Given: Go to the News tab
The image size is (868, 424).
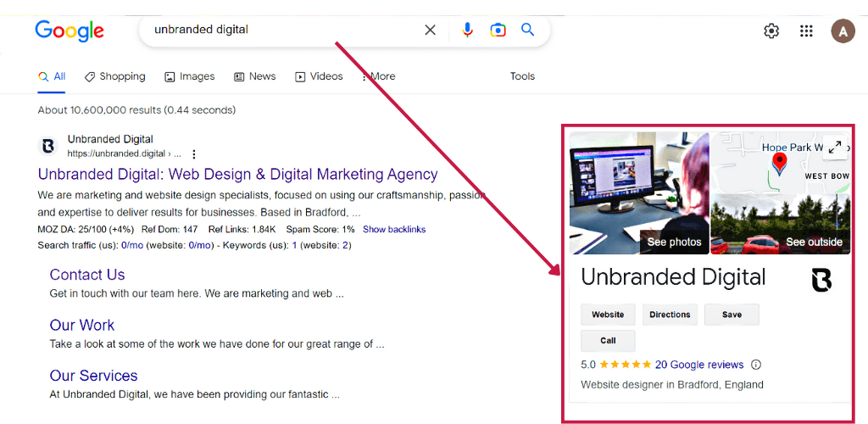Looking at the screenshot, I should [255, 76].
